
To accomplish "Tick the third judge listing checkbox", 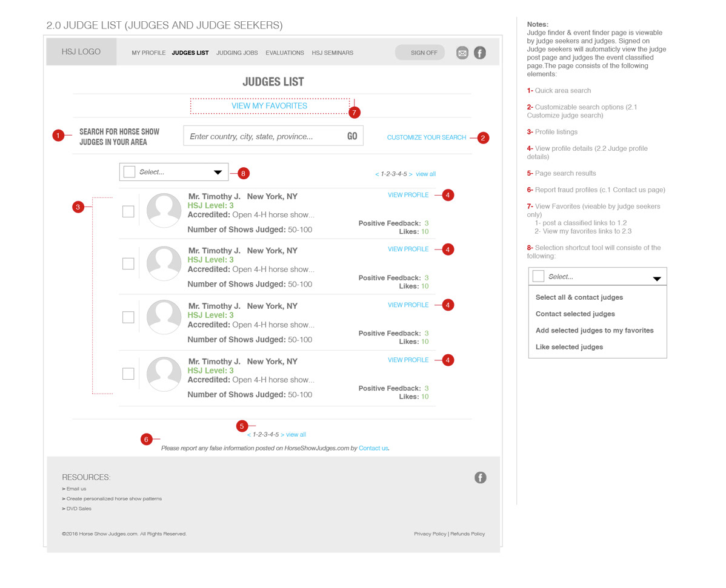I will coord(128,317).
